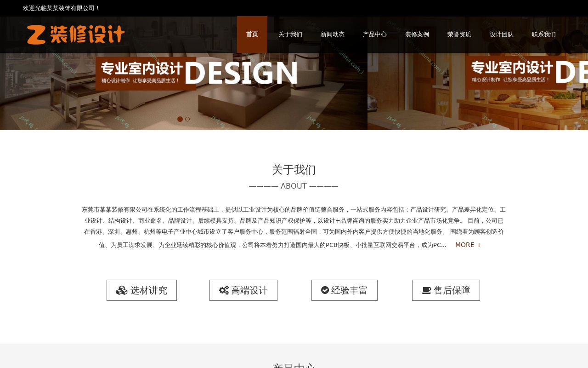Click the checkmark circle icon beside 经验丰富

[x=325, y=290]
